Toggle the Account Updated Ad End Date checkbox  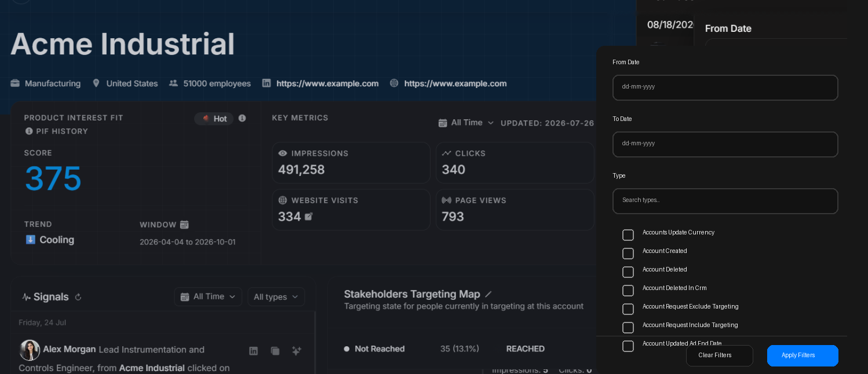628,346
